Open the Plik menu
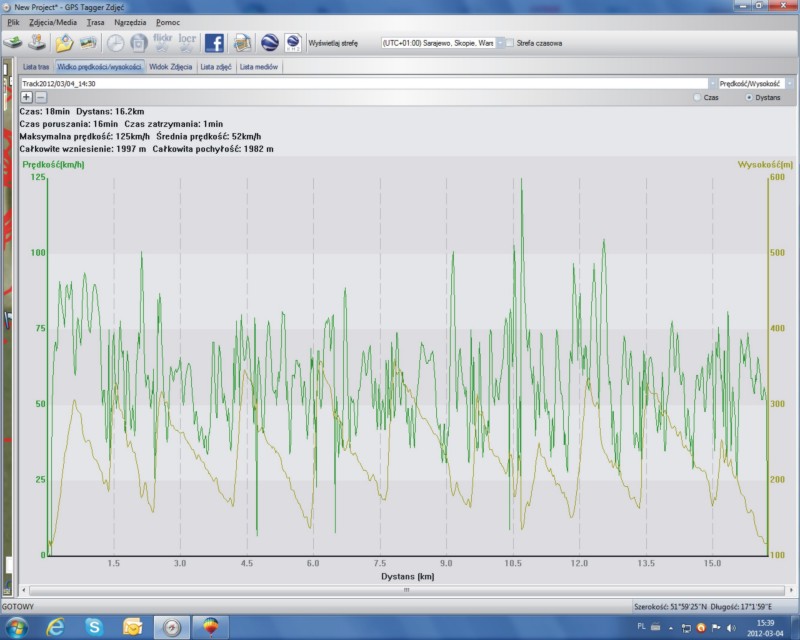 (13, 22)
